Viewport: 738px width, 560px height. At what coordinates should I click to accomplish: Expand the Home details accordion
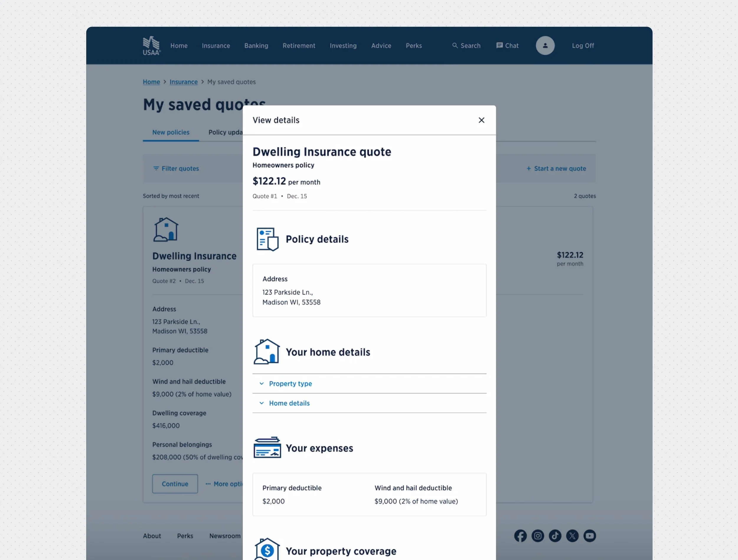pyautogui.click(x=289, y=403)
